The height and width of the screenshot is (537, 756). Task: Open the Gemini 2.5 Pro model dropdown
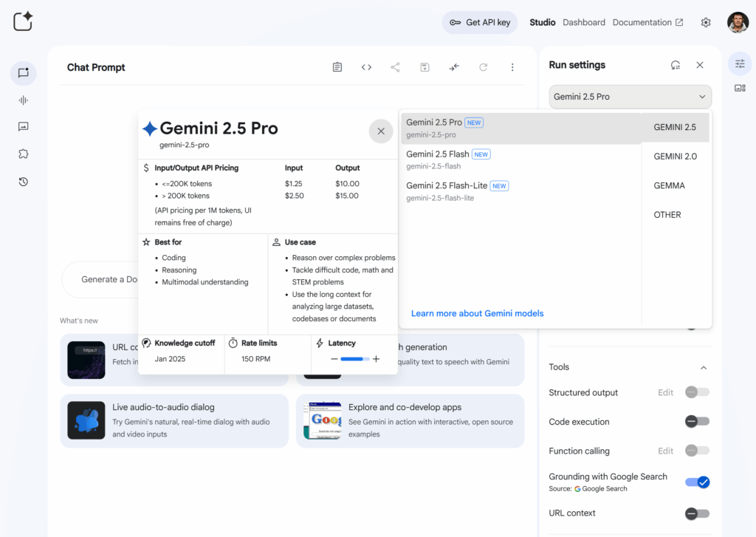pos(630,97)
